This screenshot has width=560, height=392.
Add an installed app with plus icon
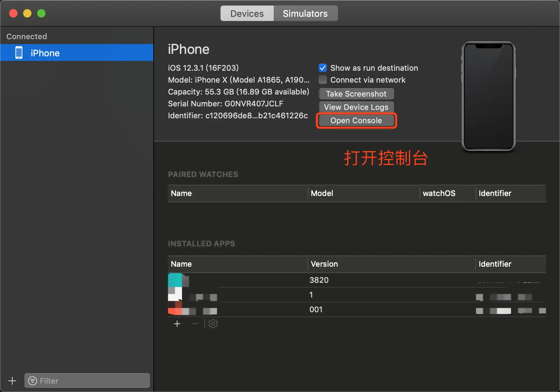tap(177, 324)
